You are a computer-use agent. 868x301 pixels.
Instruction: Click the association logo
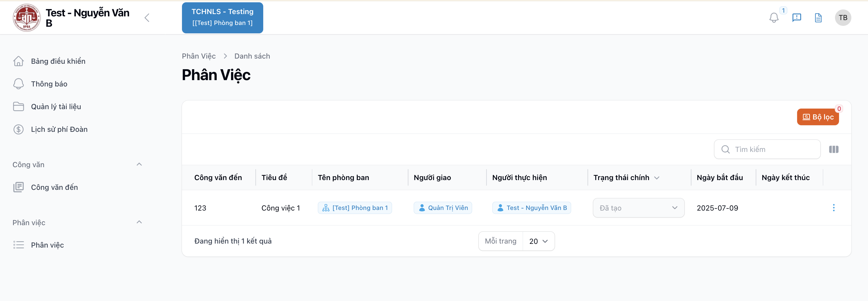(x=26, y=18)
